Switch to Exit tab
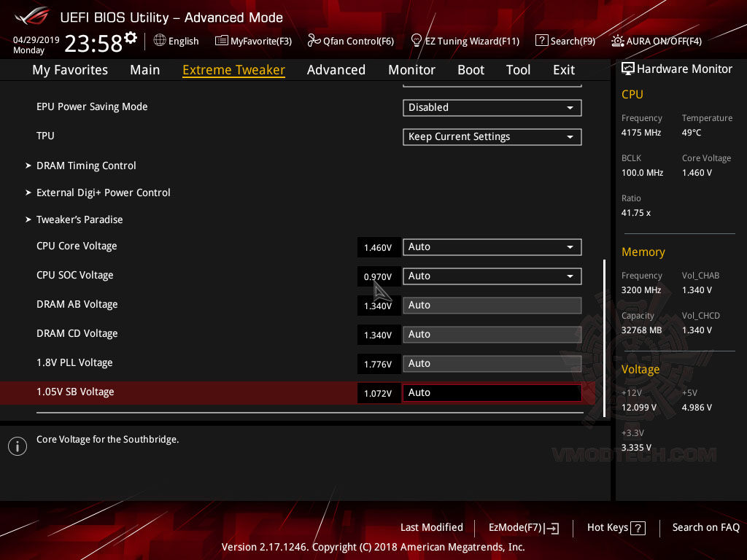This screenshot has height=560, width=747. 564,70
